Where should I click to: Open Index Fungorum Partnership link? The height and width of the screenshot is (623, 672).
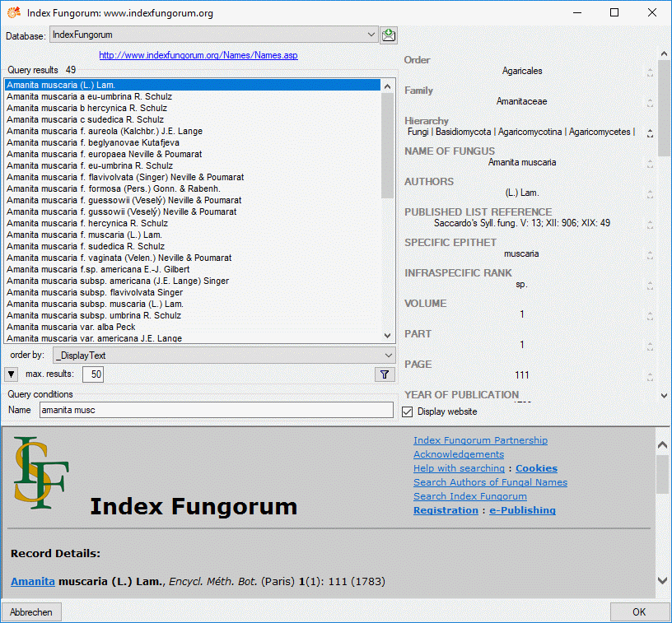pyautogui.click(x=480, y=440)
